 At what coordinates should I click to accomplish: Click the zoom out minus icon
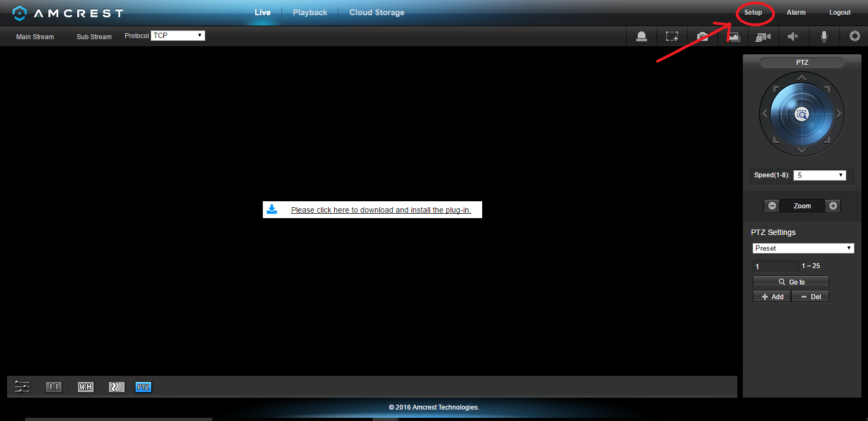coord(772,206)
